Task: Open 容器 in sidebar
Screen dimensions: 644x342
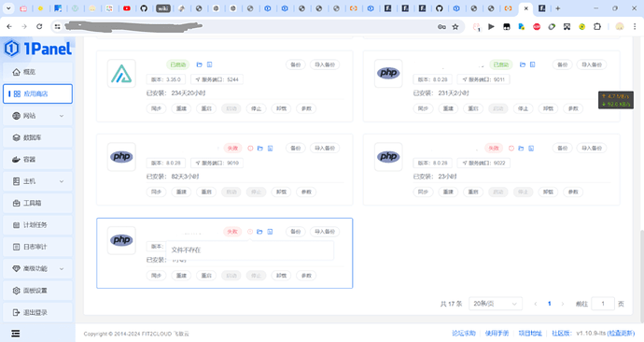Action: click(x=37, y=159)
